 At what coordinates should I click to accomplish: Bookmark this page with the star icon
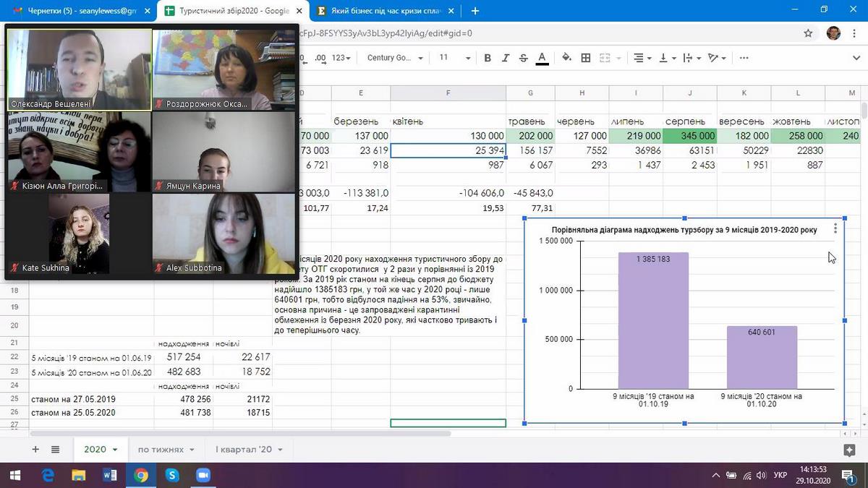coord(808,33)
